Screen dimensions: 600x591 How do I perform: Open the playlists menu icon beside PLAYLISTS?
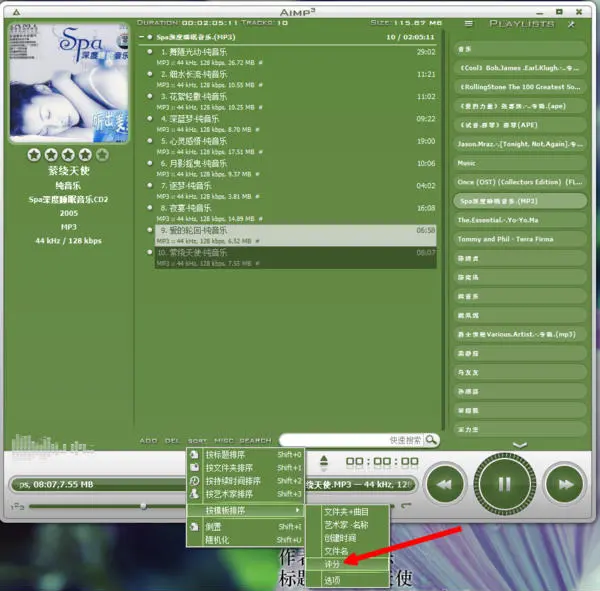click(x=468, y=24)
